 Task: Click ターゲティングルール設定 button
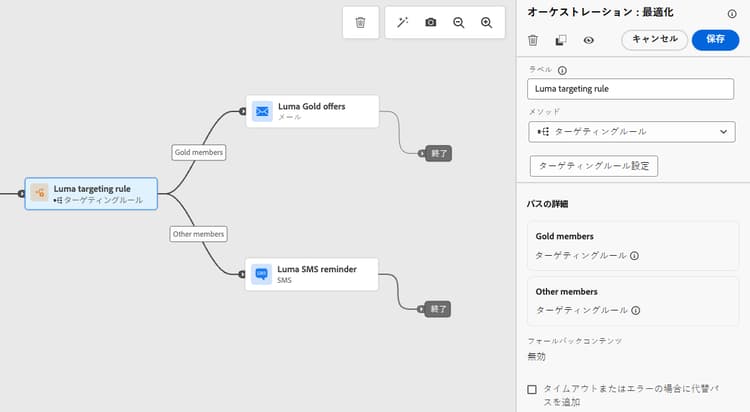click(x=594, y=166)
